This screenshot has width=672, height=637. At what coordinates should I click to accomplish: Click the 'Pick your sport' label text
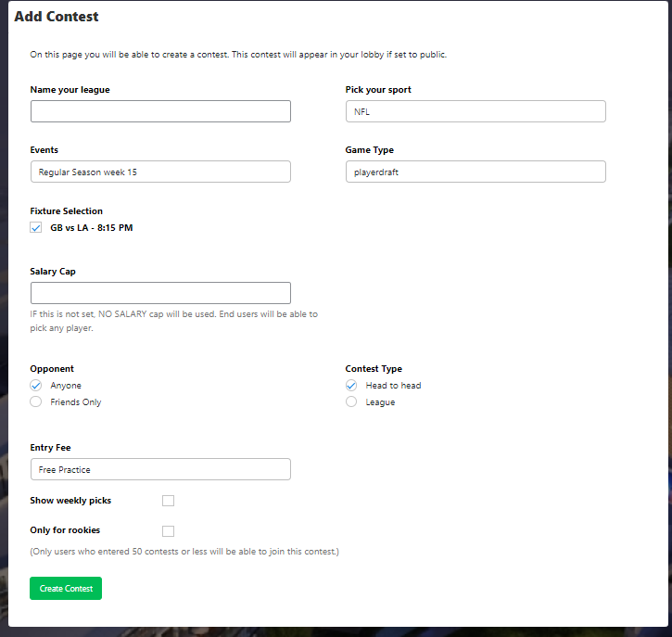[x=378, y=90]
